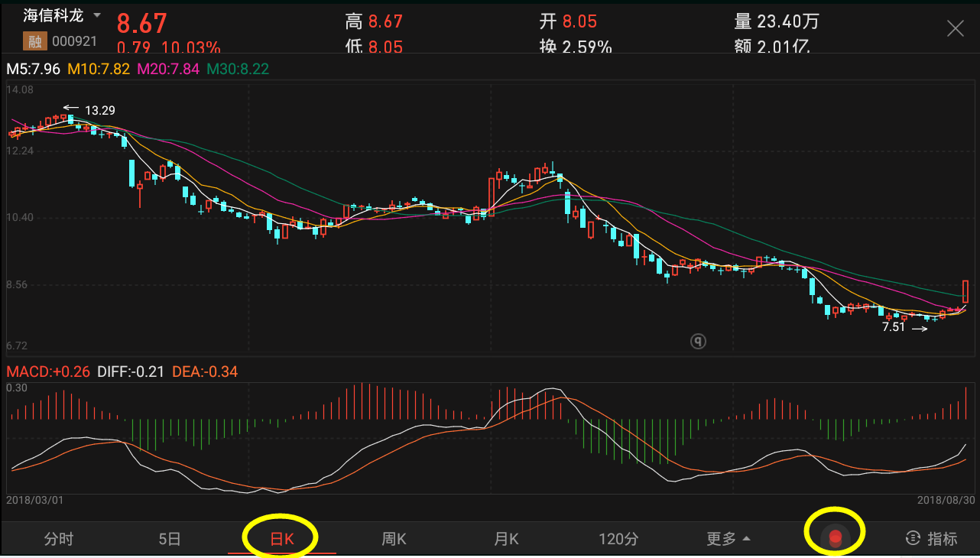Viewport: 980px width, 558px height.
Task: Expand the 更多 period menu
Action: (x=728, y=539)
